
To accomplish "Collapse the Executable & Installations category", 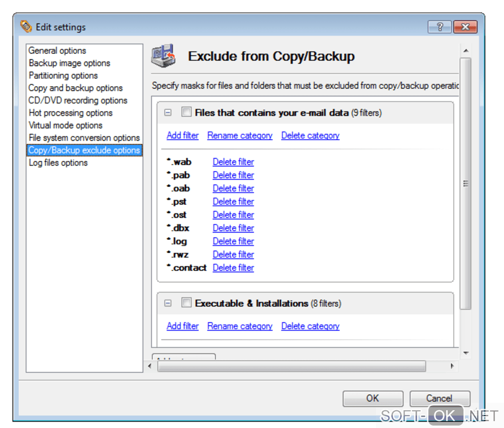I will click(168, 303).
